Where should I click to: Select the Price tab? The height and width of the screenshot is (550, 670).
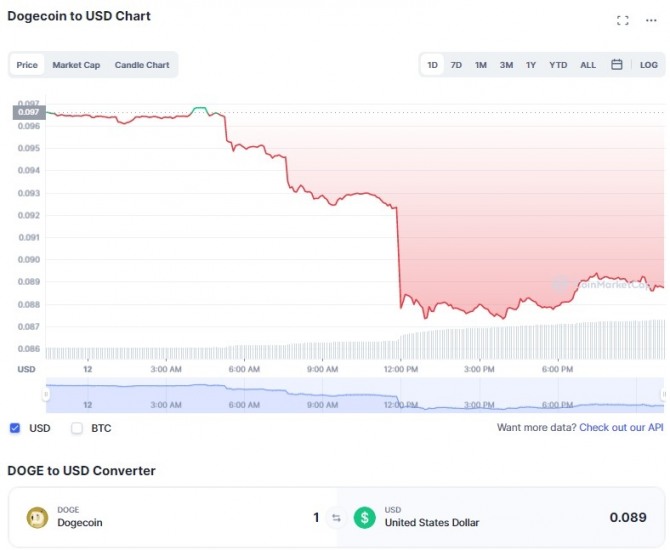[27, 65]
